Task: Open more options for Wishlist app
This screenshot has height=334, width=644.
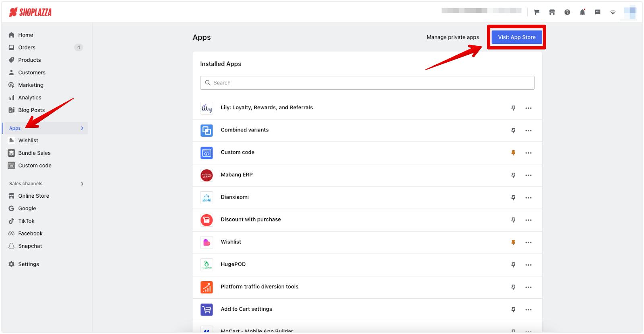Action: click(x=528, y=242)
